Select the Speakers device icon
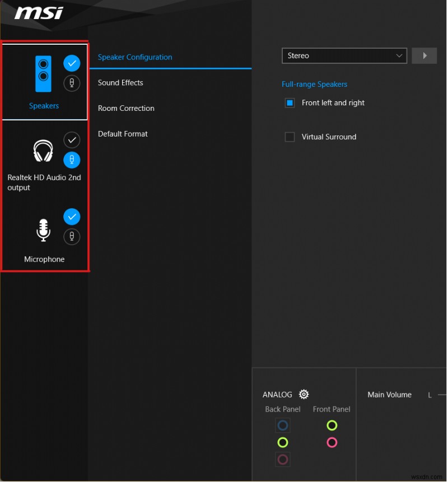448x482 pixels. tap(43, 74)
